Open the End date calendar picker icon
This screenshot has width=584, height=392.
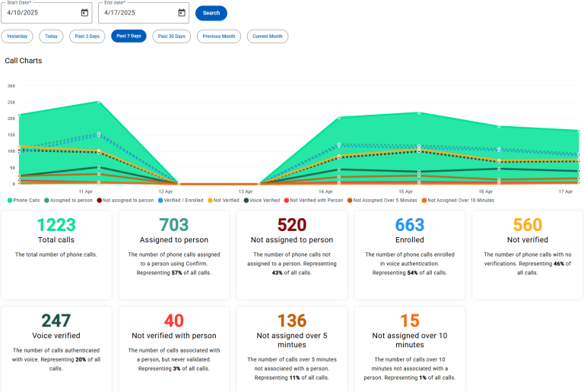[x=182, y=13]
